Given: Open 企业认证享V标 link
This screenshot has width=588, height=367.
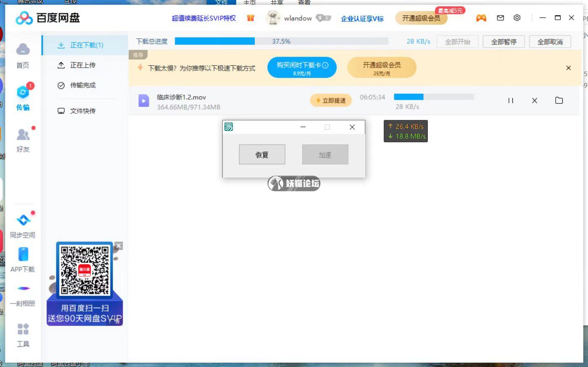Looking at the screenshot, I should pos(362,18).
